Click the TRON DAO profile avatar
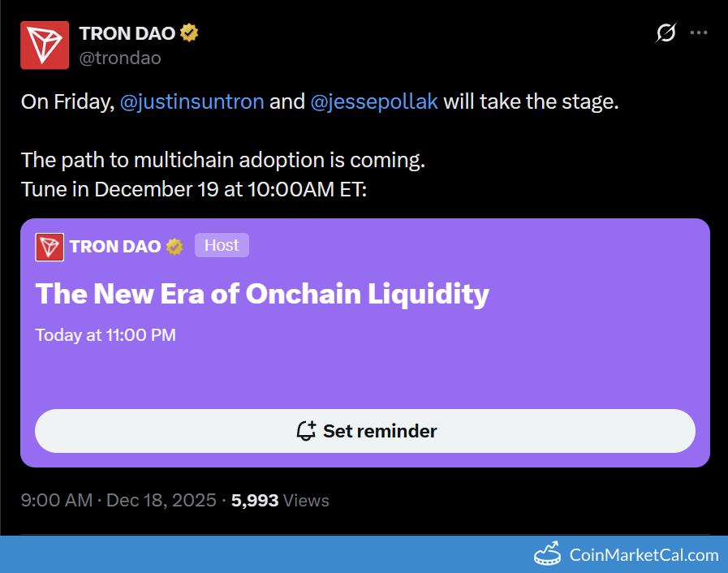This screenshot has width=728, height=573. point(45,45)
